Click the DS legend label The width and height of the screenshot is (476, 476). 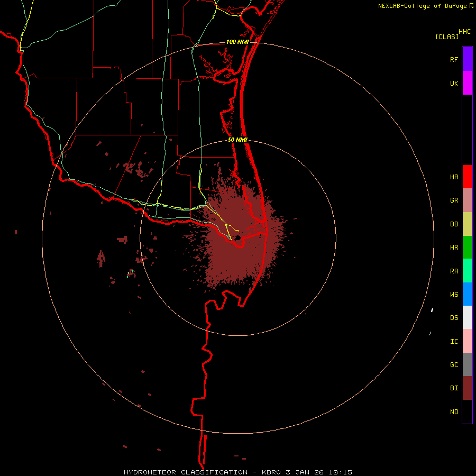[454, 318]
